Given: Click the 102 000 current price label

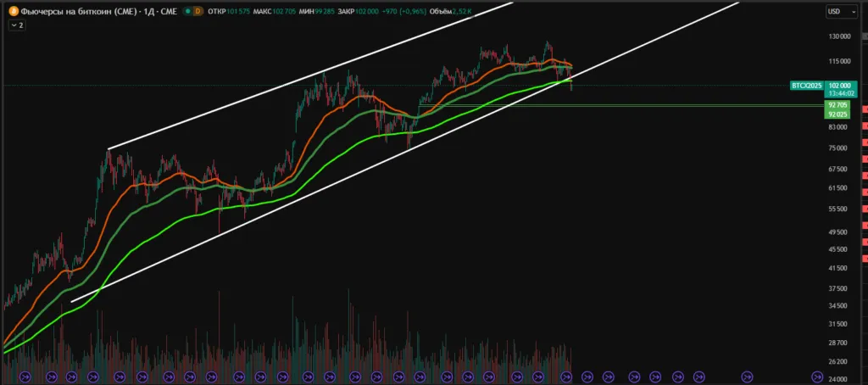Looking at the screenshot, I should pyautogui.click(x=840, y=86).
